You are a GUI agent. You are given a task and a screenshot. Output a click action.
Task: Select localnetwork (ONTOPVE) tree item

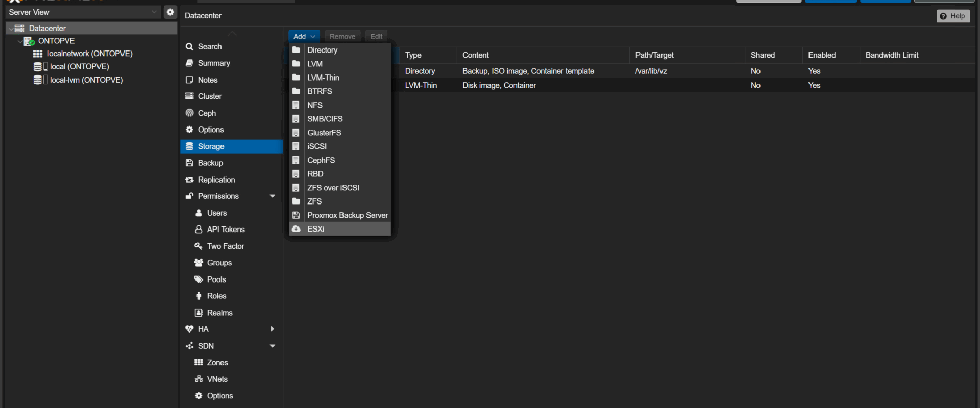coord(90,54)
